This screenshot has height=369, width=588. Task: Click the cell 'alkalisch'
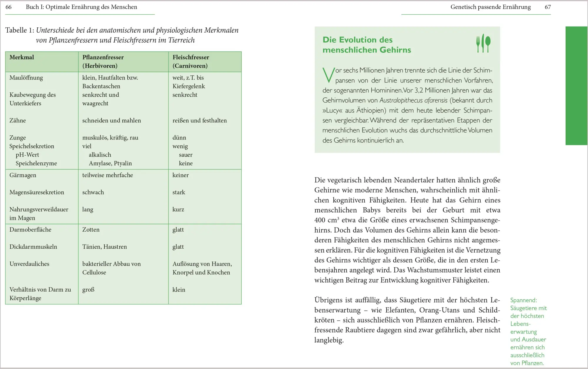pyautogui.click(x=100, y=155)
